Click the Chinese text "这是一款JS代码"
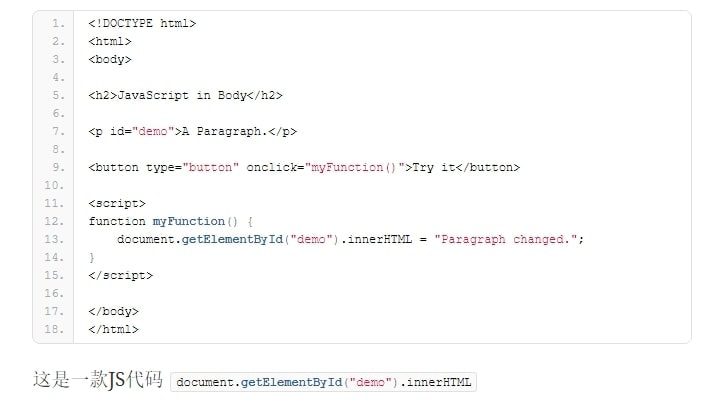 click(x=97, y=381)
